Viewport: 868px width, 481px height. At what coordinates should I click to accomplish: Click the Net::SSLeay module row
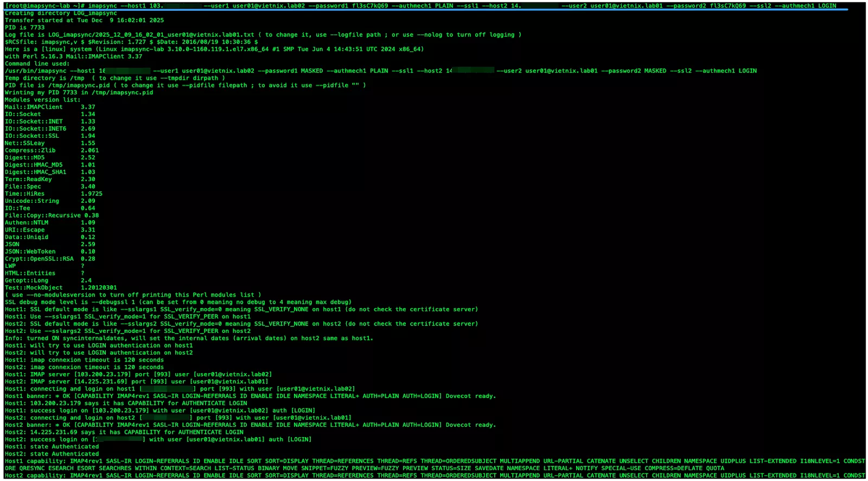pyautogui.click(x=49, y=143)
